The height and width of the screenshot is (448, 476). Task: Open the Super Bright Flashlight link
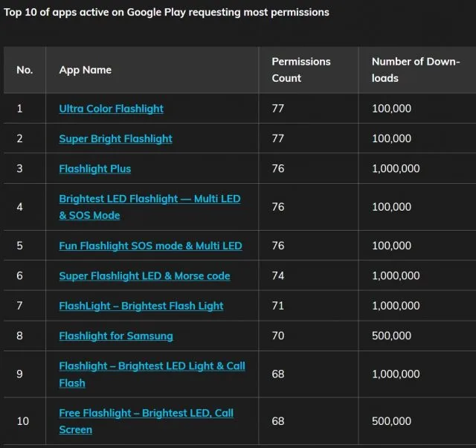click(116, 138)
